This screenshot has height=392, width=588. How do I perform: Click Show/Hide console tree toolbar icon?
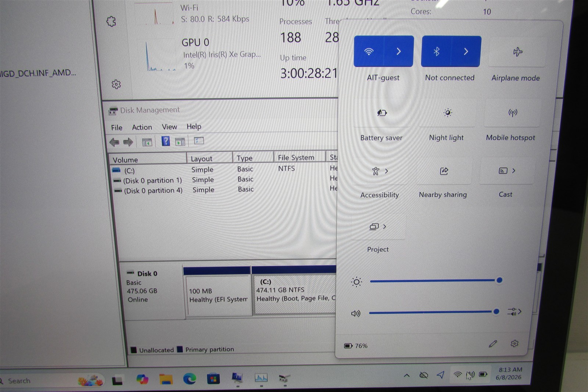147,142
